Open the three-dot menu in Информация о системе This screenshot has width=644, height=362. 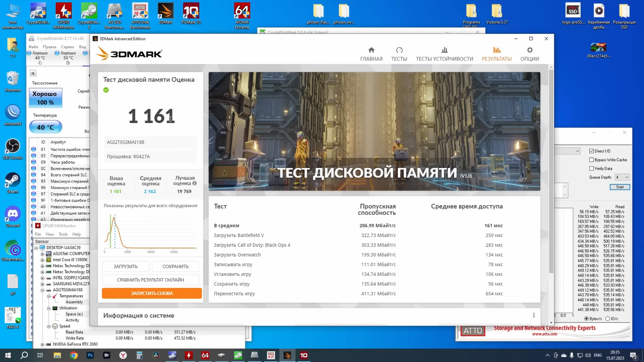[x=534, y=315]
